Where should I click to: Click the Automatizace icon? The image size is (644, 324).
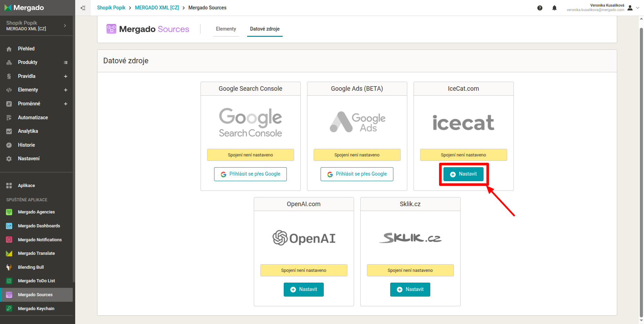tap(9, 118)
